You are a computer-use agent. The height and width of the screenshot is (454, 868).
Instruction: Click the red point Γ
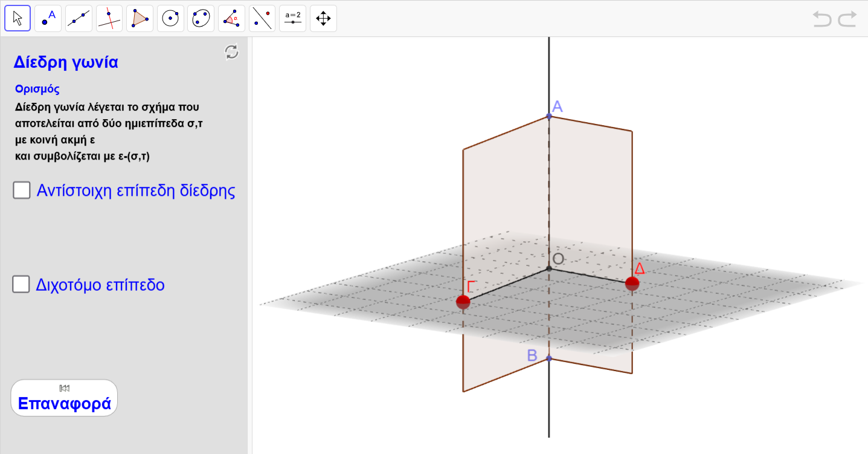tap(463, 302)
